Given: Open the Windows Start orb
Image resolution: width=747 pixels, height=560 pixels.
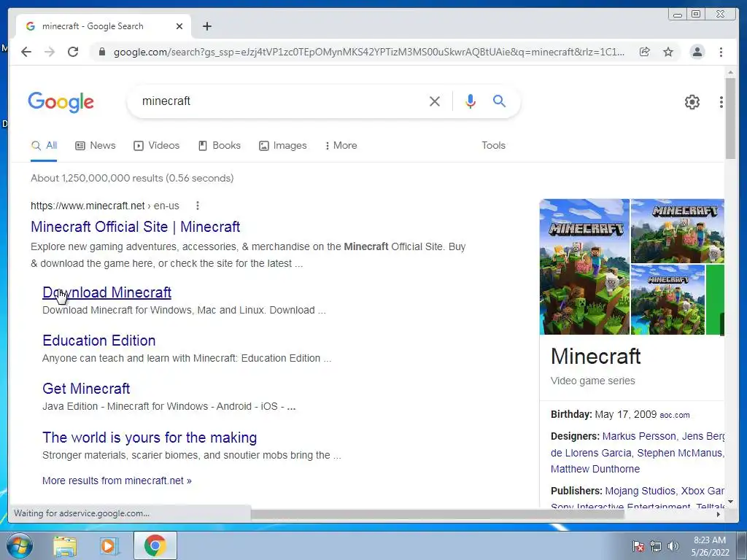Looking at the screenshot, I should (x=20, y=545).
